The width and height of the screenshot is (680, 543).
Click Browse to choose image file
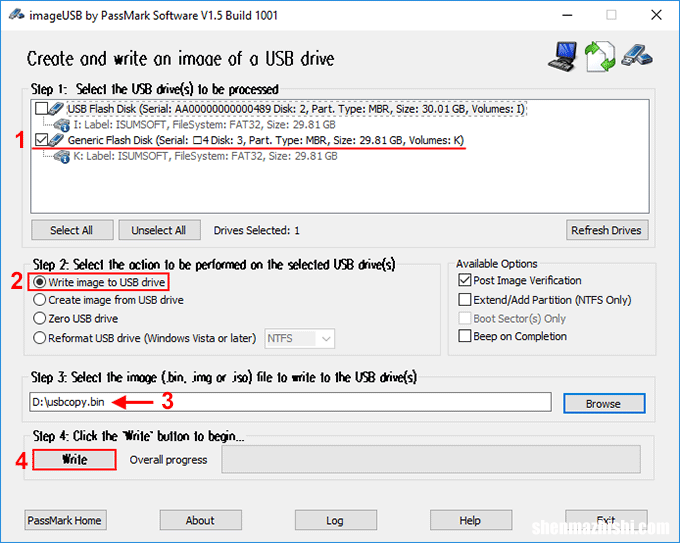click(604, 403)
